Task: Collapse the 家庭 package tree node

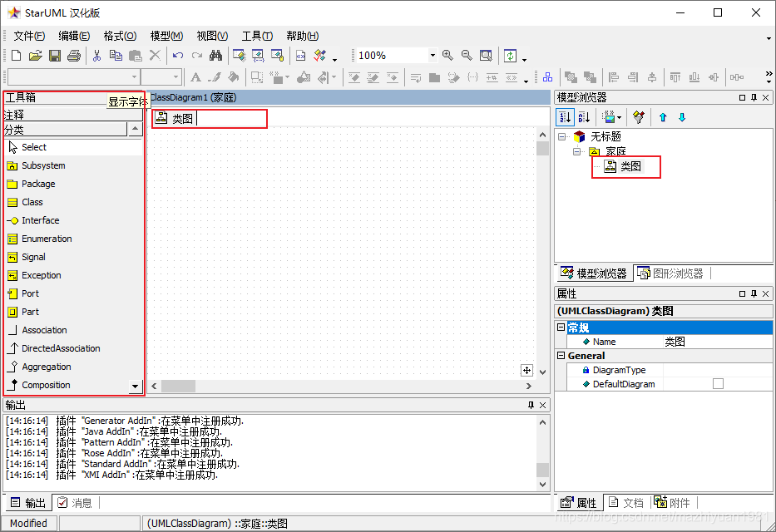Action: coord(576,151)
